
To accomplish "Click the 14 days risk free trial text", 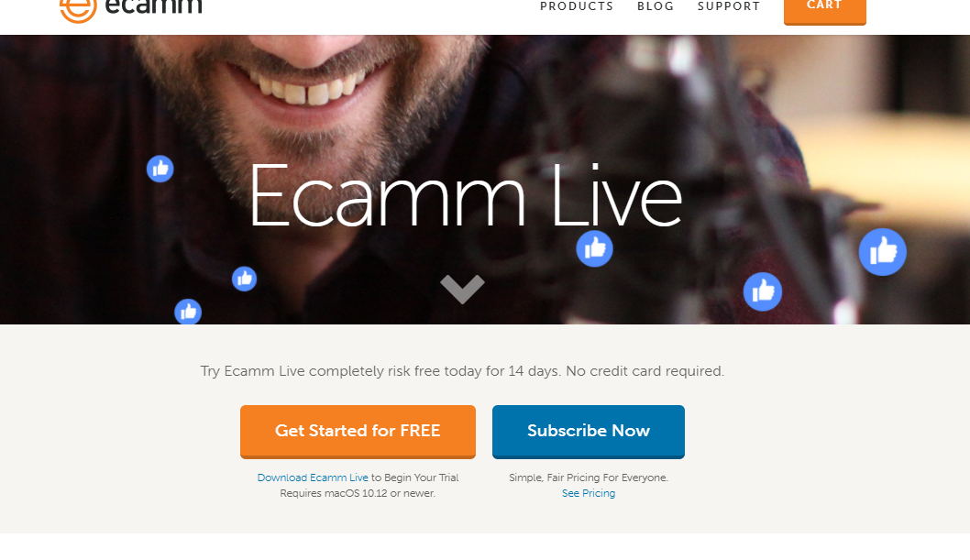I will click(x=462, y=371).
